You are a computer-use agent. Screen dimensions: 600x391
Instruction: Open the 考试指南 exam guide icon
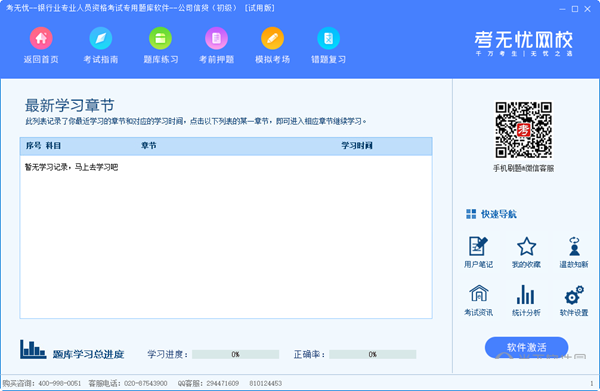coord(101,38)
